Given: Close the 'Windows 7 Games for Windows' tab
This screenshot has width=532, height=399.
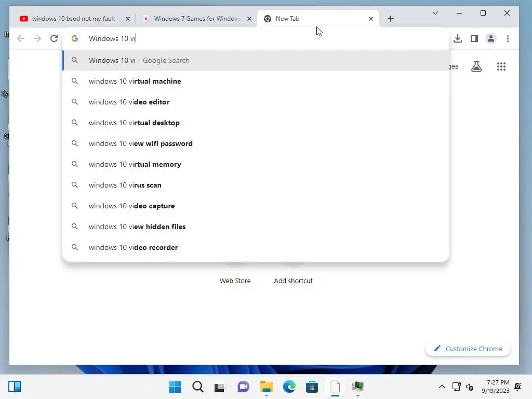Looking at the screenshot, I should 249,19.
